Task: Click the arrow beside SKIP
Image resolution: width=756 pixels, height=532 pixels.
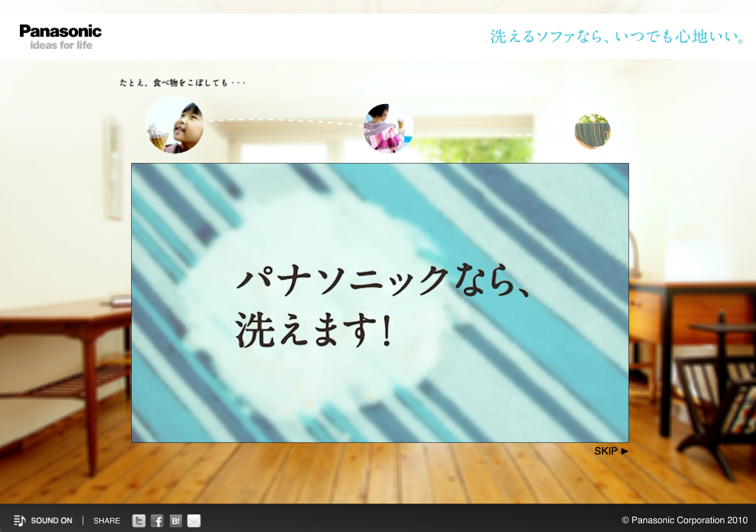Action: point(625,451)
